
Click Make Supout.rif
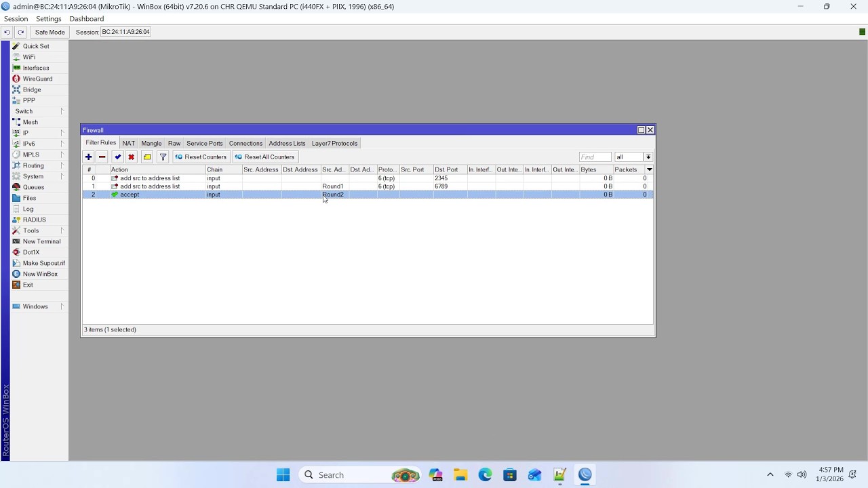pos(43,263)
